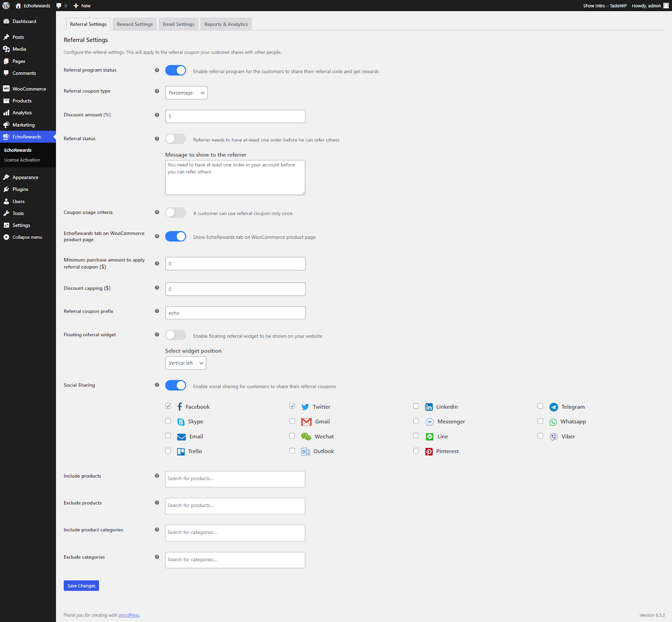
Task: Click the comments bubble icon in top bar
Action: point(59,6)
